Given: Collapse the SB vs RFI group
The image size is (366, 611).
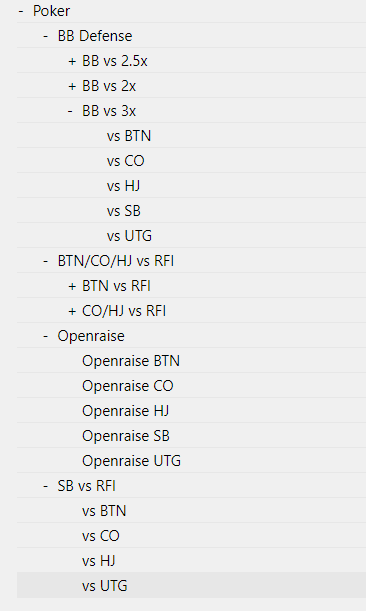Looking at the screenshot, I should [46, 486].
